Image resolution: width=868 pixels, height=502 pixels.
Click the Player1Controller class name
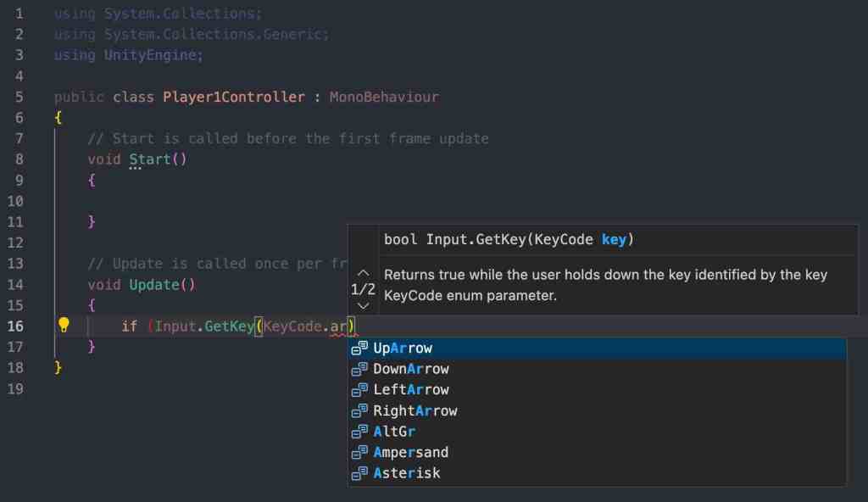(x=233, y=98)
